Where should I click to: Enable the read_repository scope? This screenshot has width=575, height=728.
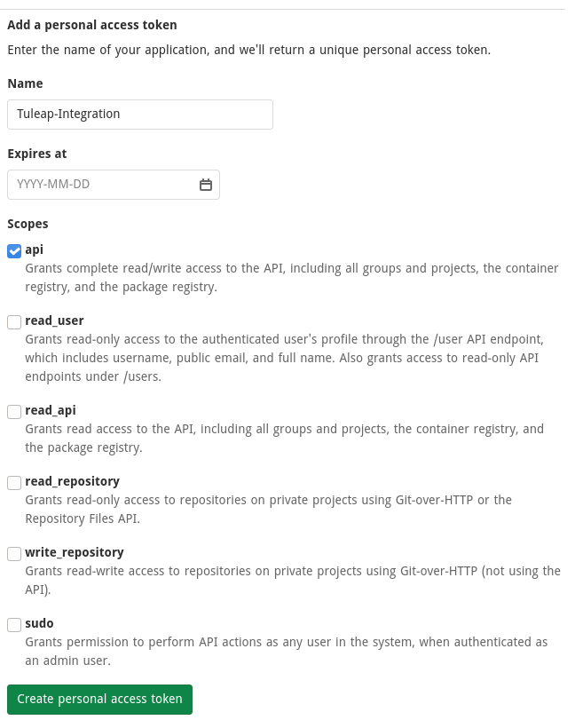click(13, 483)
